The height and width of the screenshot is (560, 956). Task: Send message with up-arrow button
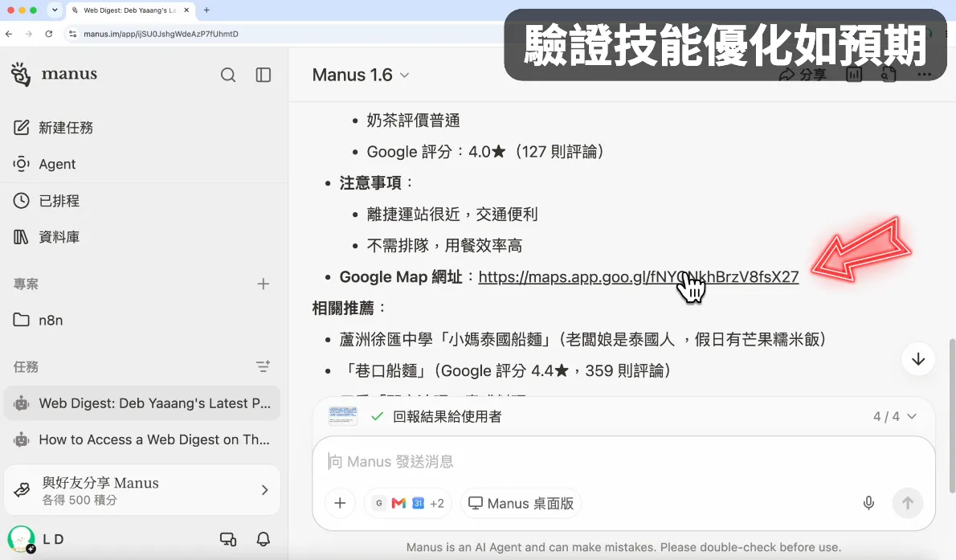(x=907, y=503)
